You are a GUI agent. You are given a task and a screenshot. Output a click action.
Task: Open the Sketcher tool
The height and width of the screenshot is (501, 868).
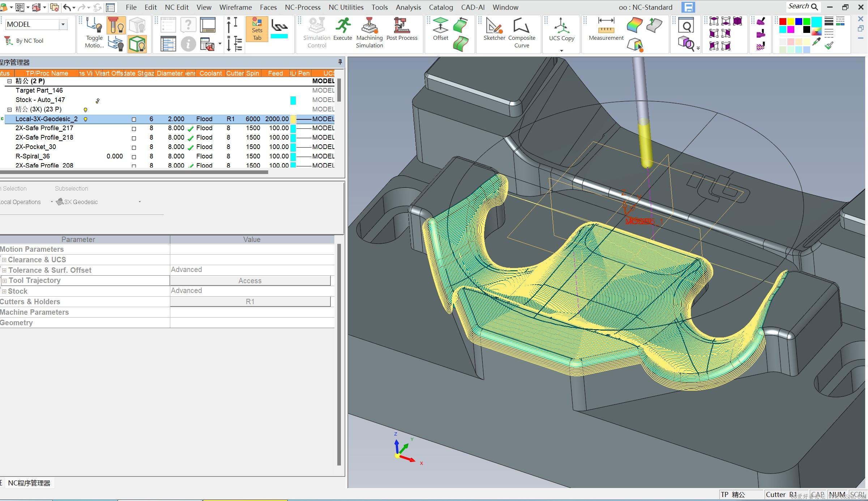tap(494, 29)
